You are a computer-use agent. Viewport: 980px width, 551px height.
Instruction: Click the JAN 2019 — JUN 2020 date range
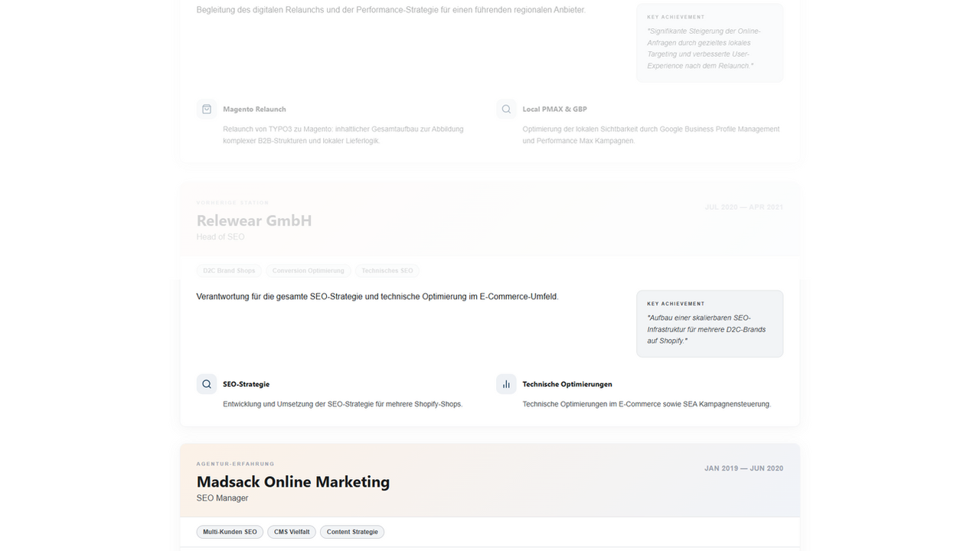tap(744, 468)
